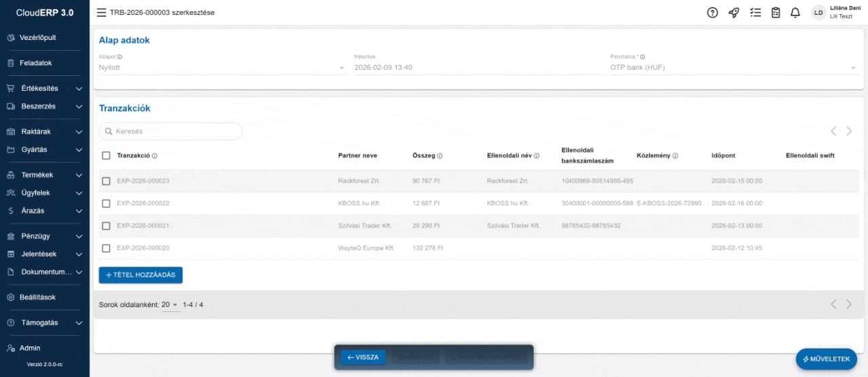Open the LD user avatar
This screenshot has height=377, width=868.
point(818,13)
